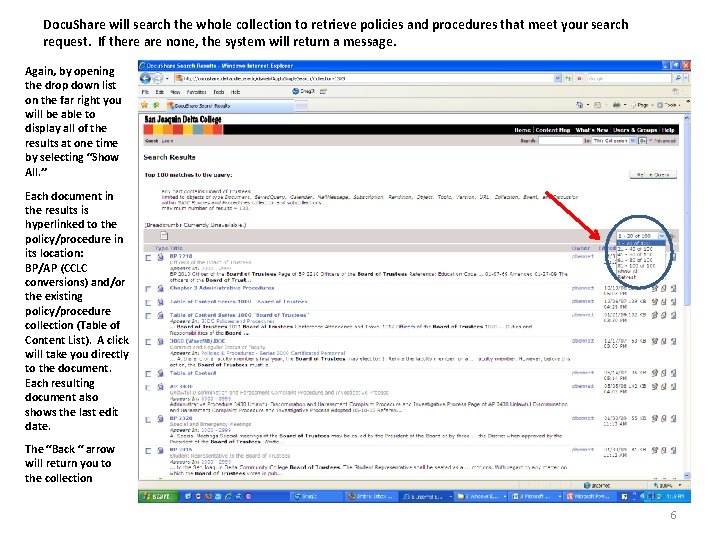Viewport: 720px width, 540px height.
Task: Check the box for AP 3430
Action: point(148,388)
